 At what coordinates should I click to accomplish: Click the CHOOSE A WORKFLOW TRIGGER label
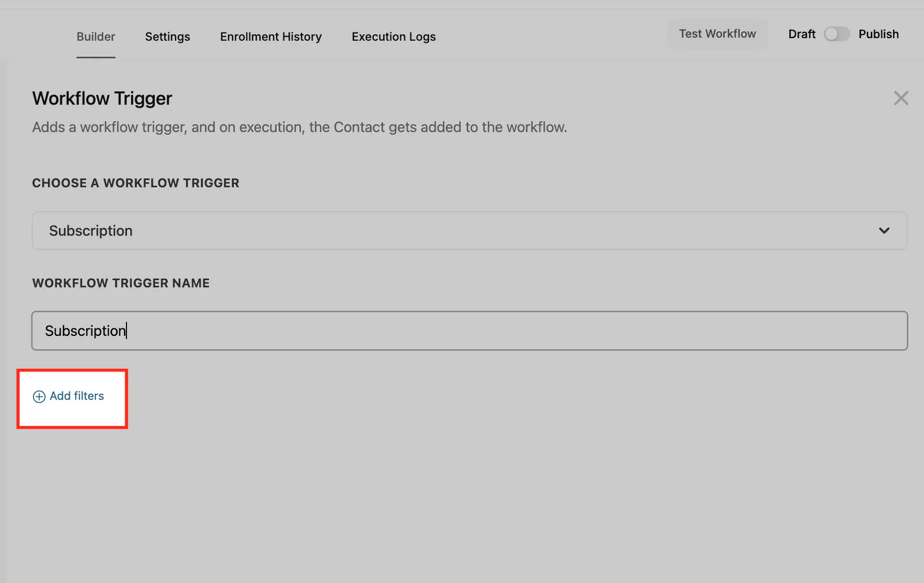point(136,183)
